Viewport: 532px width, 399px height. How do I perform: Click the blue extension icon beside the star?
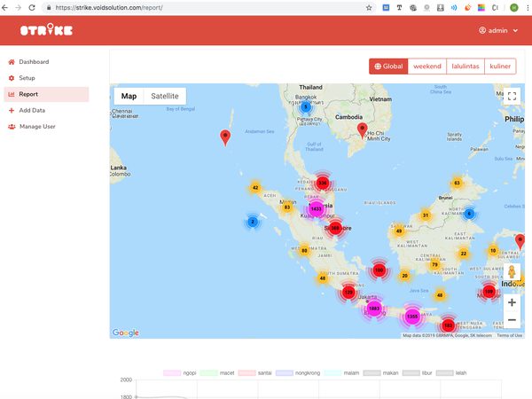[386, 7]
